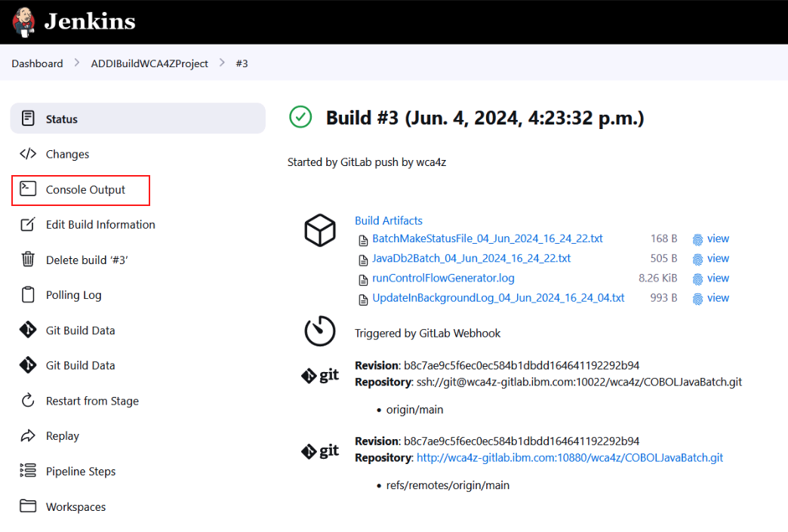Click file icon beside runControlFlowGenerator.log

[x=363, y=280]
